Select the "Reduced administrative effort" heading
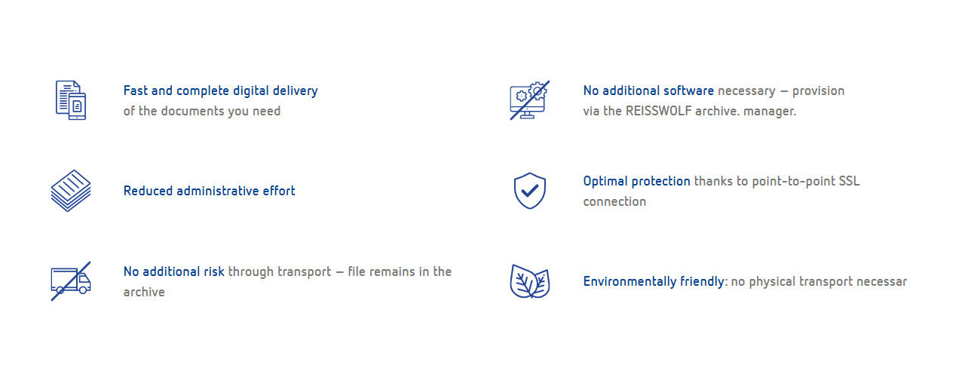 [x=209, y=191]
